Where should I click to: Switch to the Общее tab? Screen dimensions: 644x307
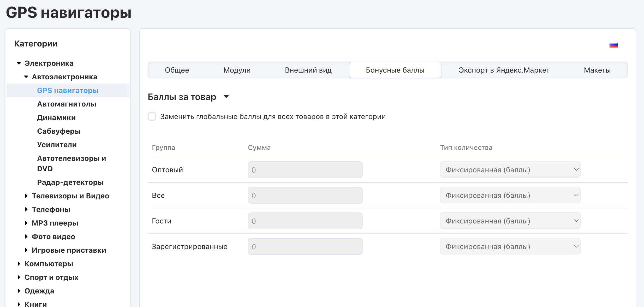tap(177, 70)
